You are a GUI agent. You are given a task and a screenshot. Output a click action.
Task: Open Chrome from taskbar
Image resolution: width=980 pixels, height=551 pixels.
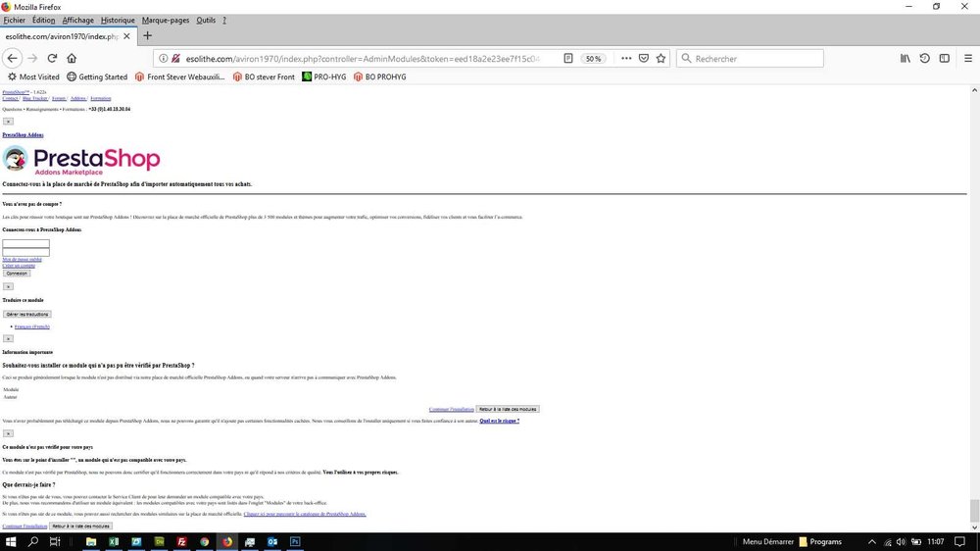[x=205, y=541]
